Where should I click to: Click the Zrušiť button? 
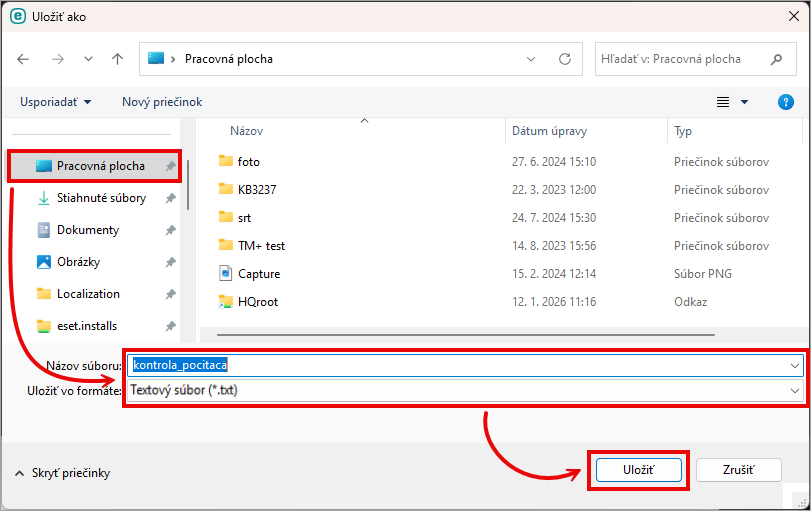coord(738,469)
